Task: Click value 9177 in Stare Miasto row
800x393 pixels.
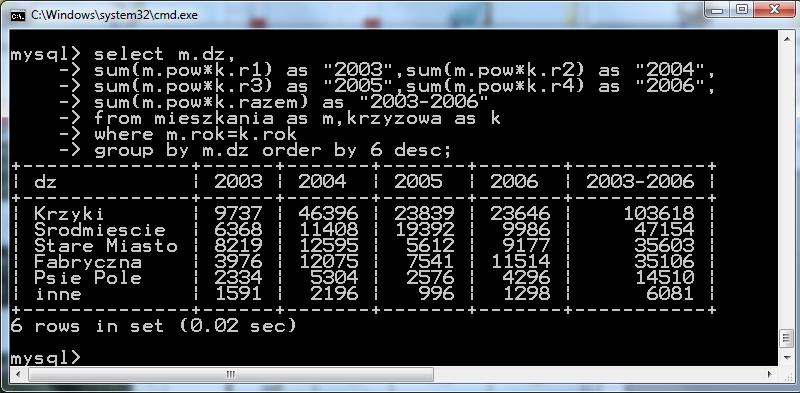Action: pos(527,246)
